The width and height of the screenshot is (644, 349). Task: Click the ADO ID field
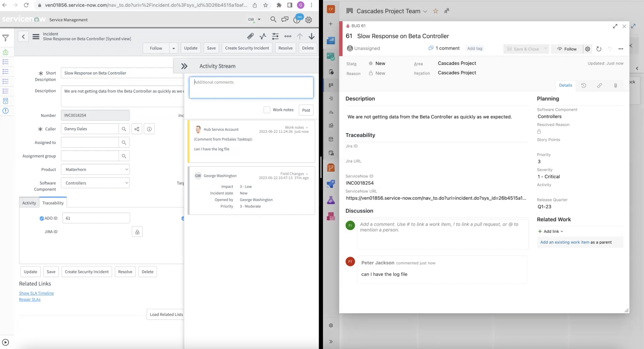[x=96, y=218]
